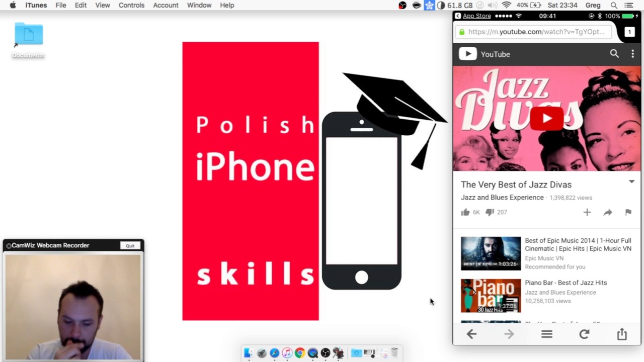This screenshot has width=644, height=362.
Task: Click the browser forward arrow
Action: point(509,334)
